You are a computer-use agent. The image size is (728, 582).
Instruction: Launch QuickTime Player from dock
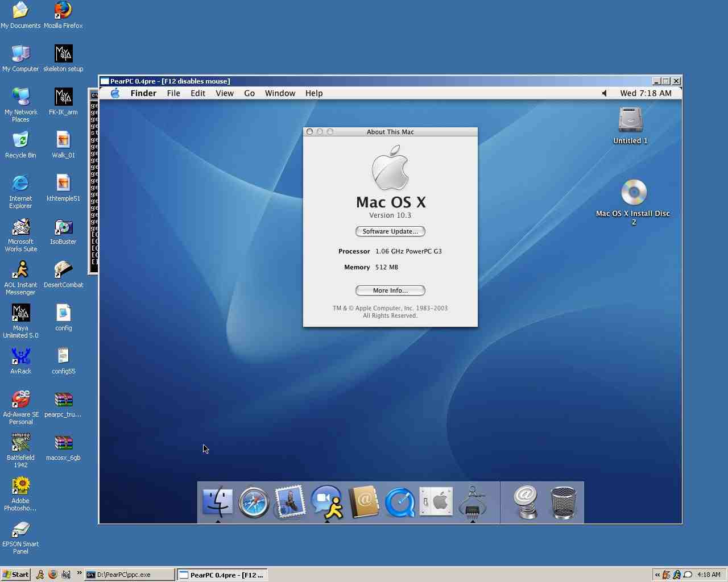tap(400, 502)
